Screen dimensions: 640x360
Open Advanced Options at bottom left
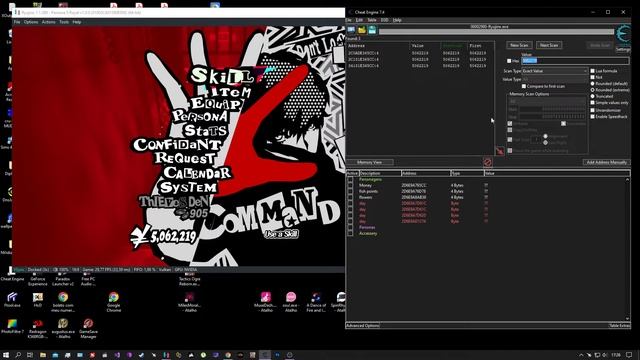tap(363, 326)
